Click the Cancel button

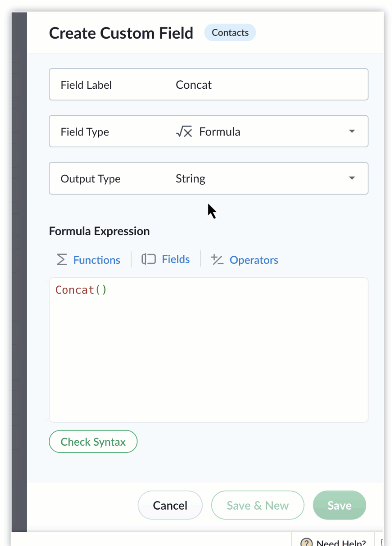tap(170, 505)
